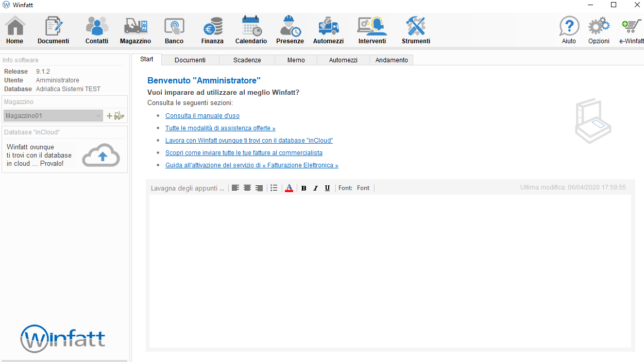This screenshot has width=644, height=362.
Task: Open Opzioni gear settings
Action: (599, 30)
